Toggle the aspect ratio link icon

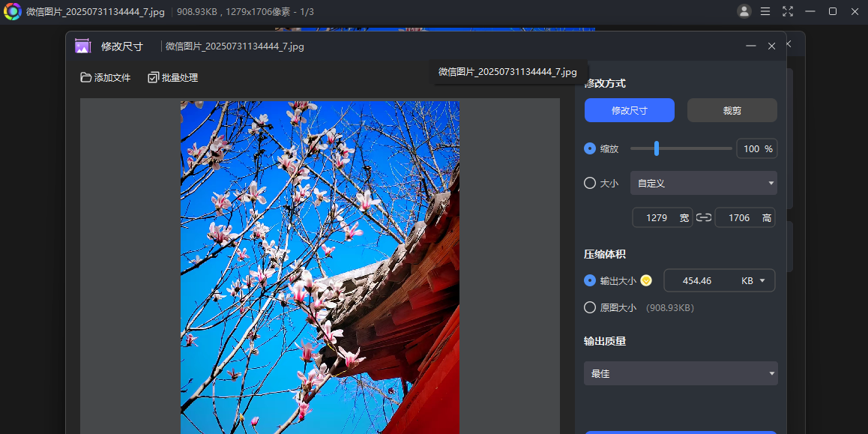pyautogui.click(x=703, y=217)
